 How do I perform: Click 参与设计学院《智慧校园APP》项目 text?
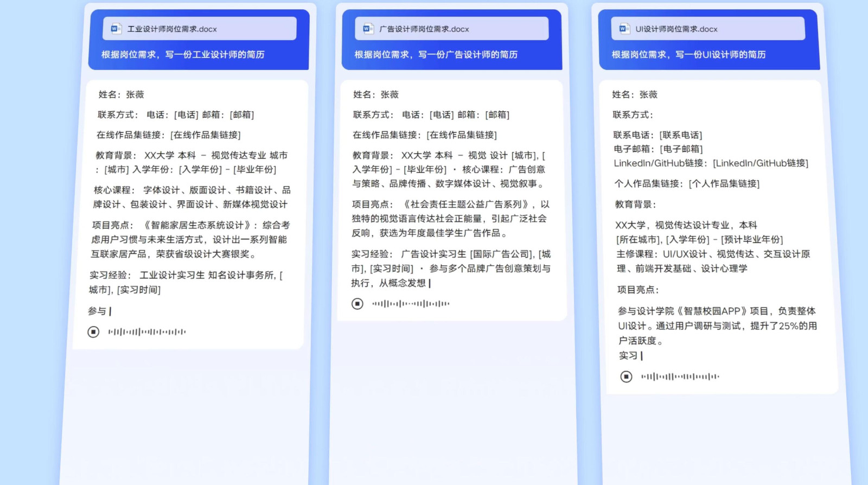(717, 326)
